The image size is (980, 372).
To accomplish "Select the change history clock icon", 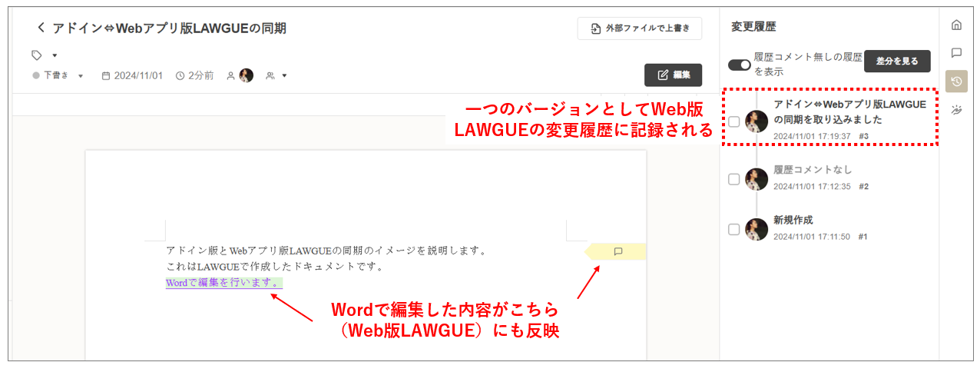I will coord(956,81).
